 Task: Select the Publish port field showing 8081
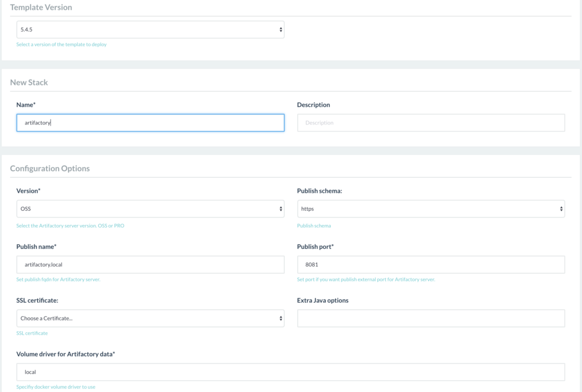431,264
